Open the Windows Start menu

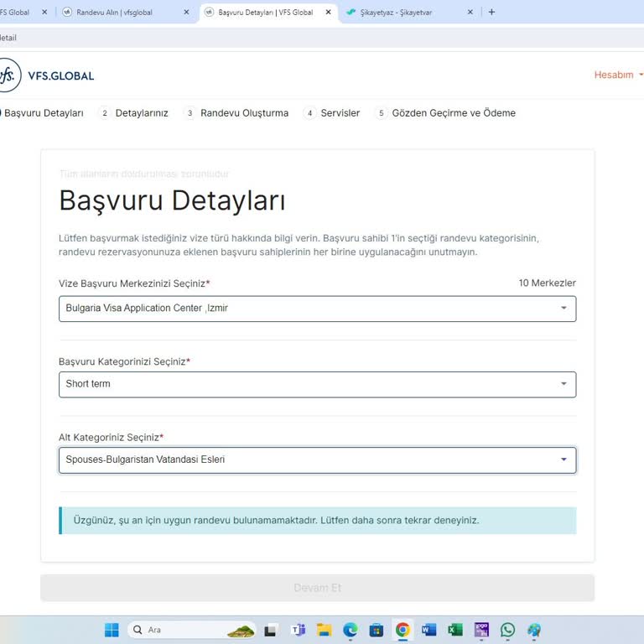pyautogui.click(x=112, y=630)
